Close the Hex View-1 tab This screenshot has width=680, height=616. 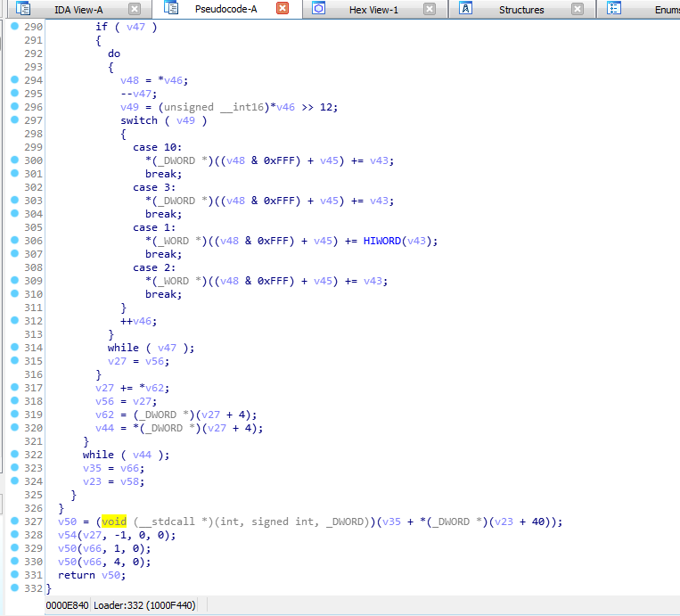coord(430,10)
